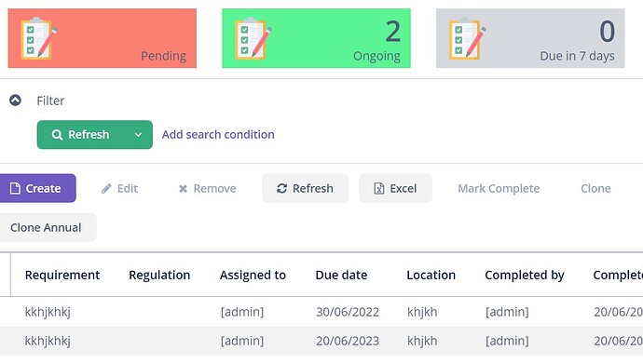The height and width of the screenshot is (364, 643).
Task: Create a new requirement record
Action: pyautogui.click(x=37, y=188)
